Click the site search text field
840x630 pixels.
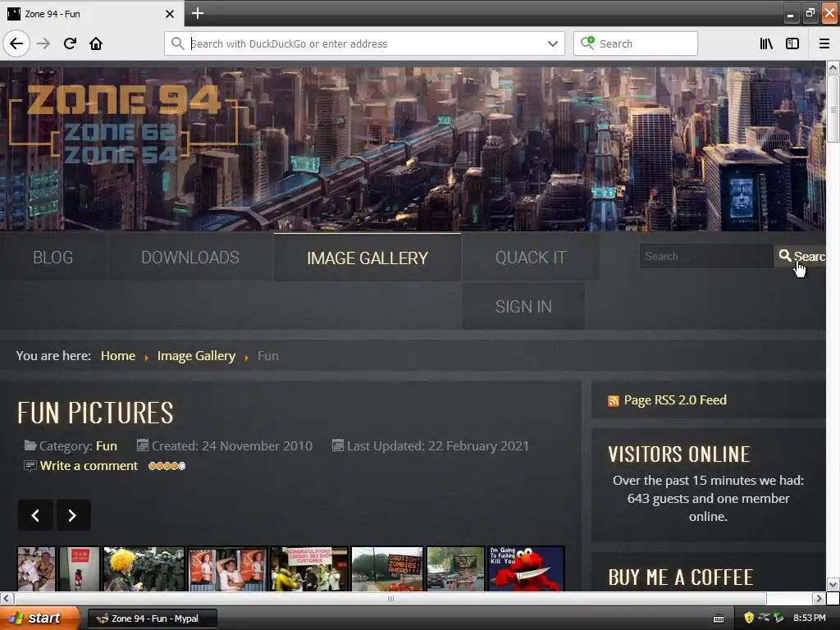coord(706,256)
